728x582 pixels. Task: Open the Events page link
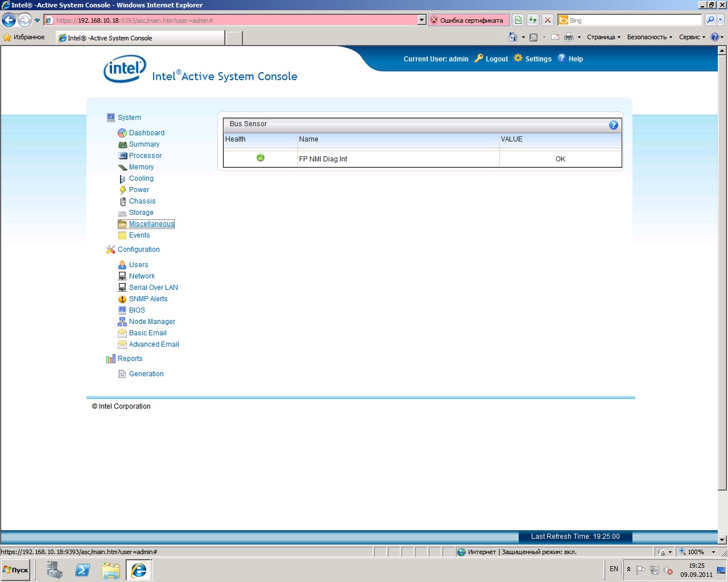[139, 235]
